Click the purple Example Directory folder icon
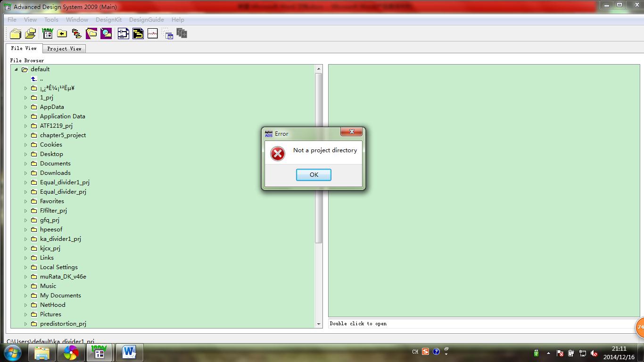The height and width of the screenshot is (362, 644). point(91,33)
